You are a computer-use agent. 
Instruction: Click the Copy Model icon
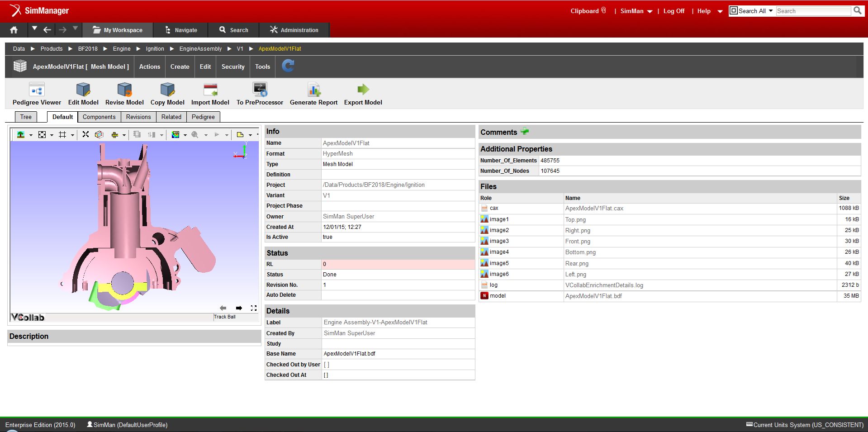167,90
